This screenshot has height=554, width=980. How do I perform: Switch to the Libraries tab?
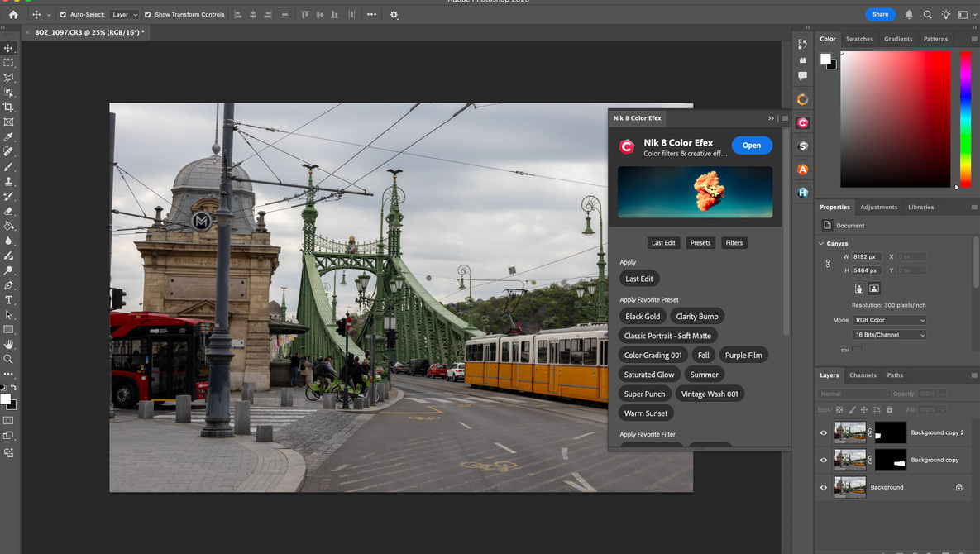(x=921, y=207)
